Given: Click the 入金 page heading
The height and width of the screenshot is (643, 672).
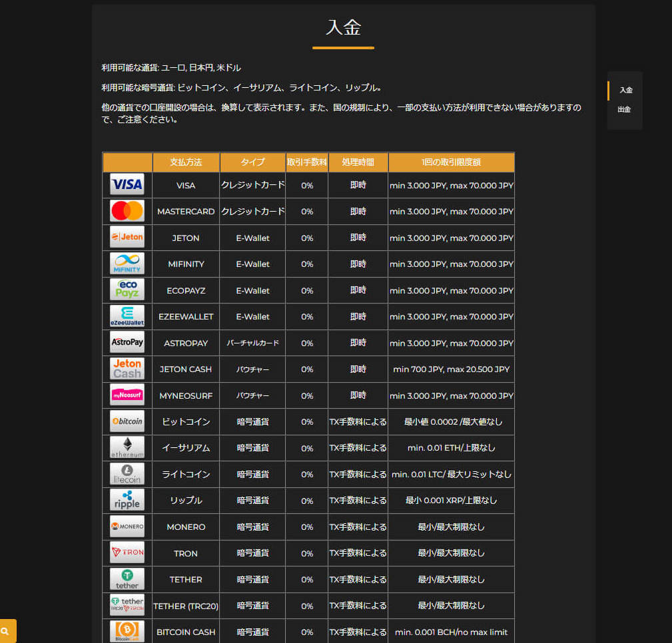Looking at the screenshot, I should click(x=343, y=27).
